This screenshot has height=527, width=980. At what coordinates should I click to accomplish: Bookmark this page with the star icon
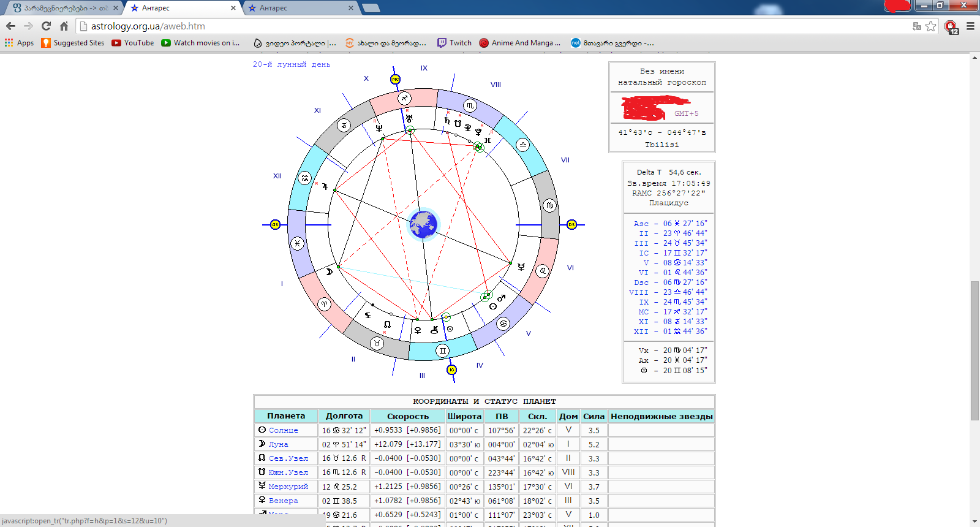tap(931, 26)
